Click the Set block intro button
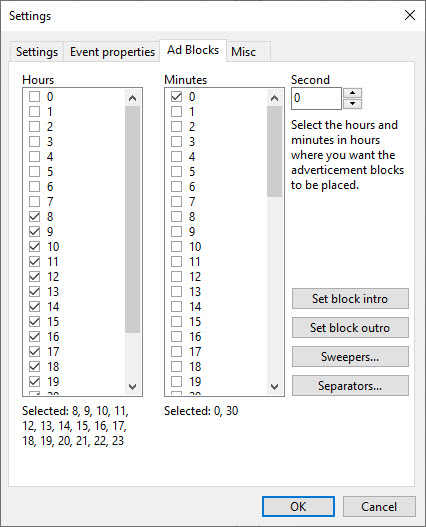This screenshot has height=527, width=426. [350, 298]
